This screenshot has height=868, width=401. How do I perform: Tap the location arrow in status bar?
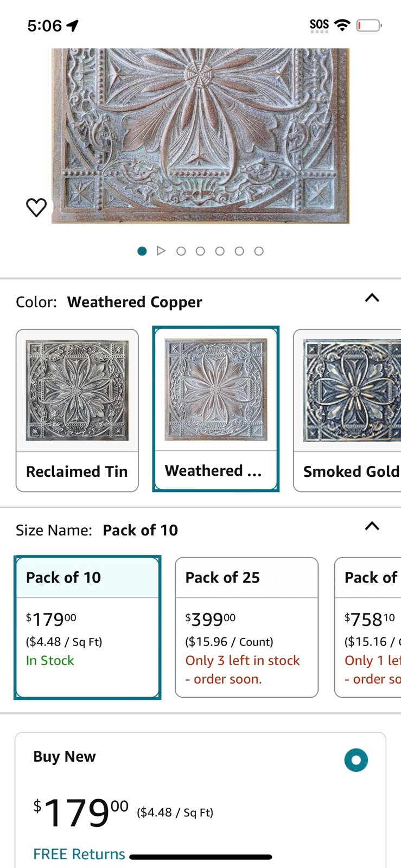coord(73,25)
